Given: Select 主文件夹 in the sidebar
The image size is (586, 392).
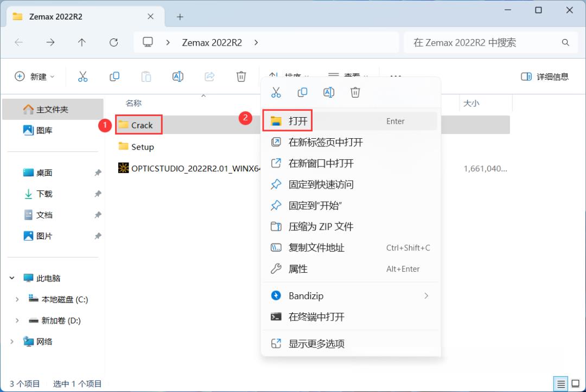Looking at the screenshot, I should coord(53,110).
